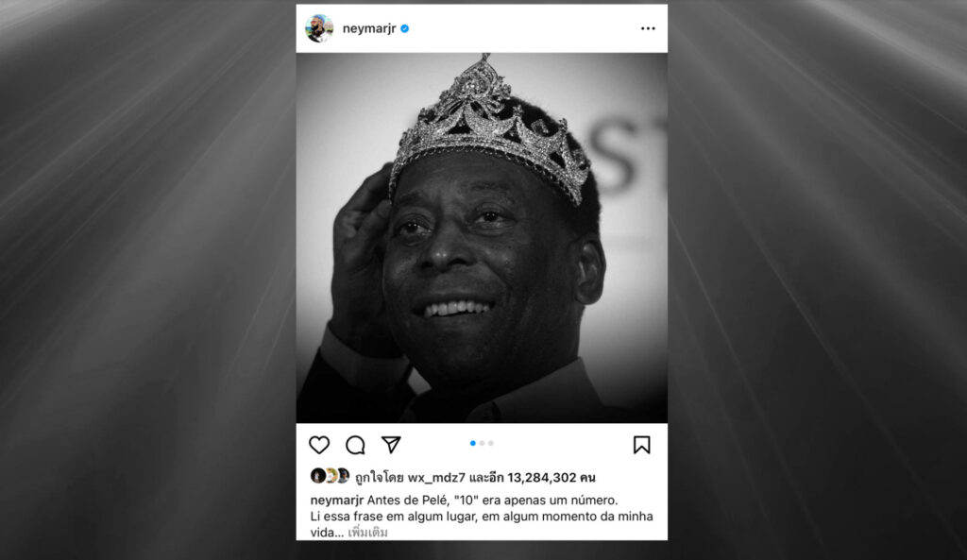The image size is (967, 560).
Task: Expand caption with เพิ่มเติม link
Action: pos(367,533)
